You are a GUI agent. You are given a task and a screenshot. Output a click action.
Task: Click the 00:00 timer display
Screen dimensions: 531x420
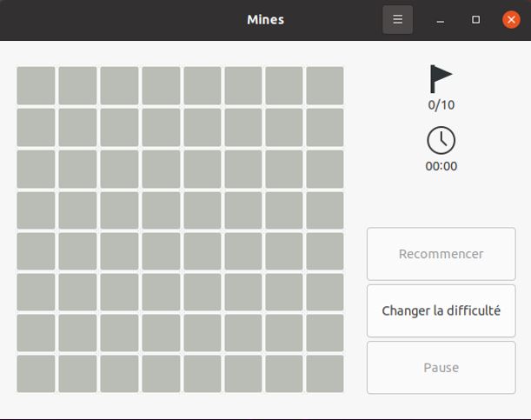[x=441, y=166]
